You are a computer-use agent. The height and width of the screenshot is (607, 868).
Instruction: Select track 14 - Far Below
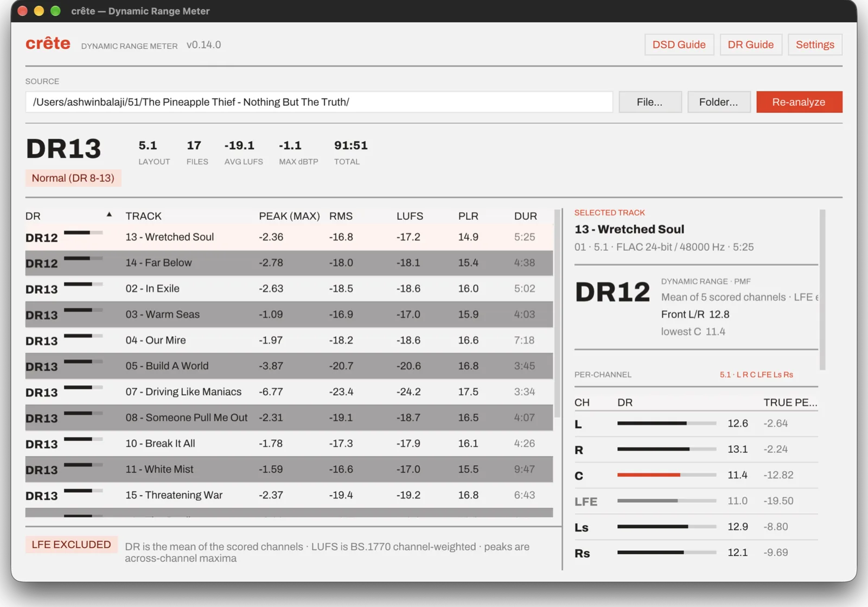coord(289,263)
